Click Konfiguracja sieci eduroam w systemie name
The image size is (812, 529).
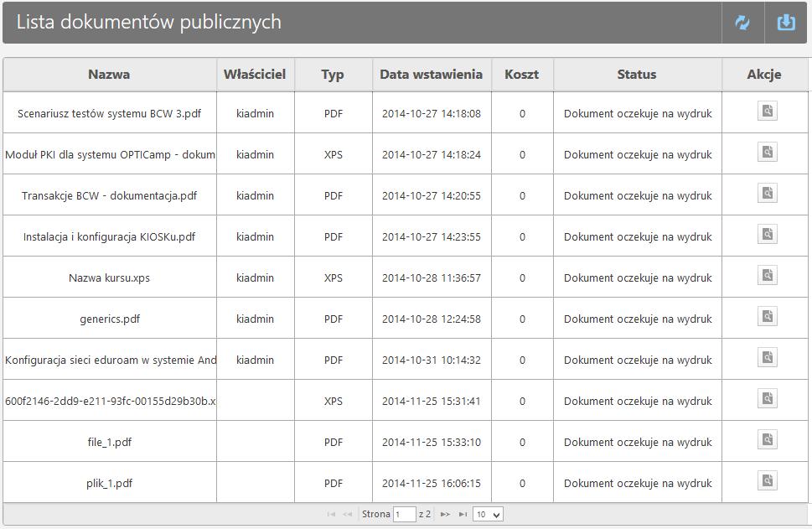coord(110,360)
